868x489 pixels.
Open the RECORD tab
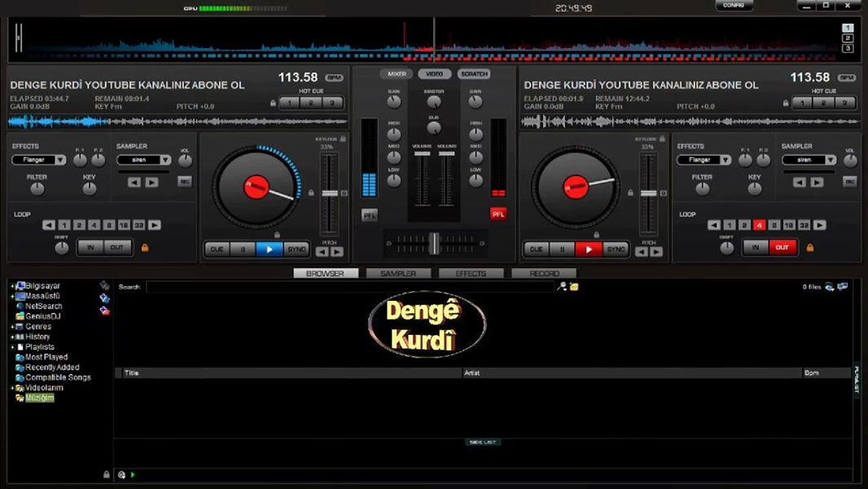click(x=544, y=274)
